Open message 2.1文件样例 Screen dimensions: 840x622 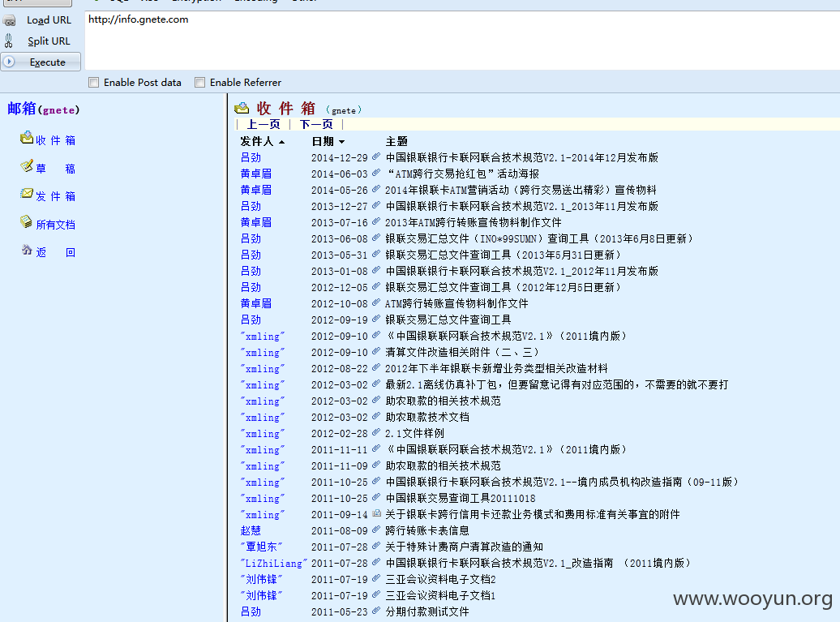click(414, 433)
